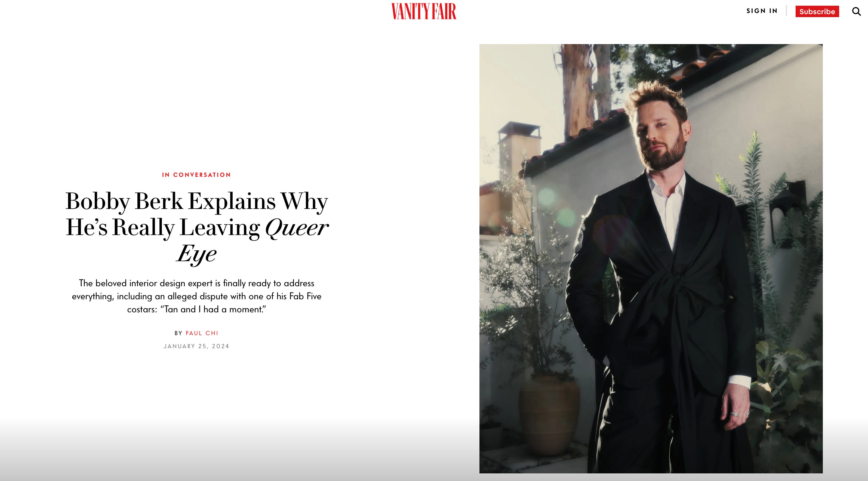
Task: Click the Vanity Fair logo
Action: [x=424, y=11]
